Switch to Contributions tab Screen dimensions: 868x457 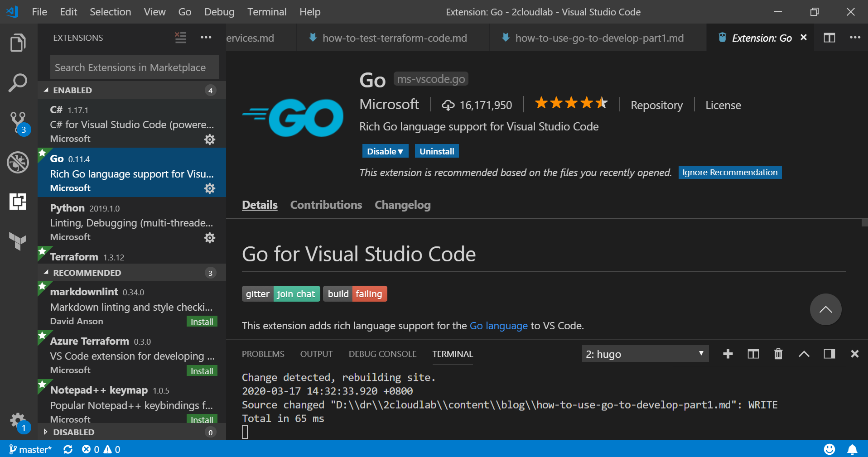[326, 205]
